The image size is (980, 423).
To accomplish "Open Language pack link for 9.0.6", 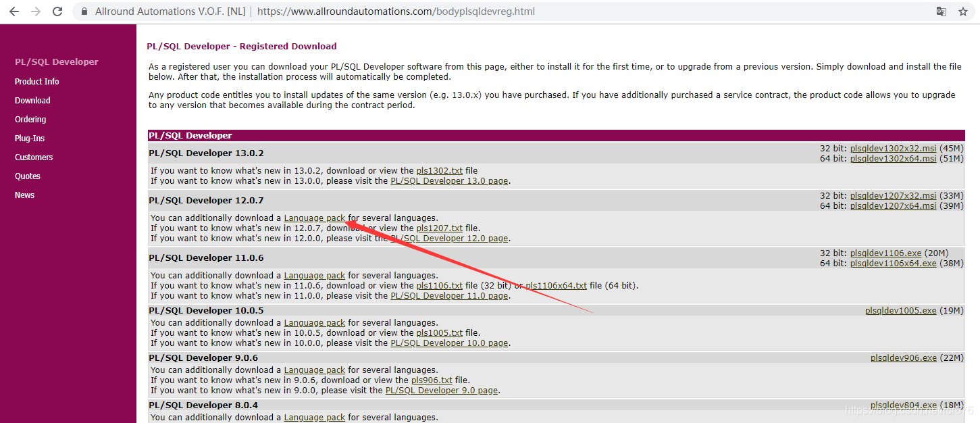I will point(315,370).
